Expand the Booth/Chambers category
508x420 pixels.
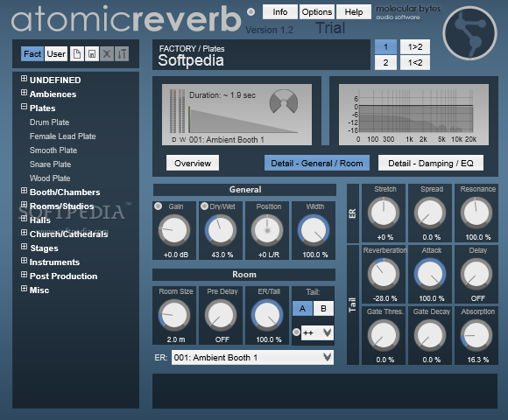point(24,191)
